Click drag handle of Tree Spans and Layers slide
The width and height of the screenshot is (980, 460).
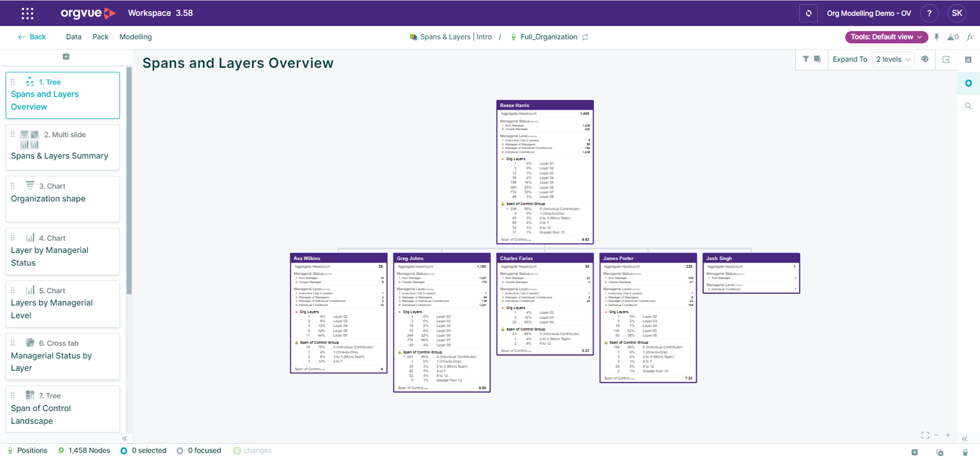pyautogui.click(x=13, y=82)
